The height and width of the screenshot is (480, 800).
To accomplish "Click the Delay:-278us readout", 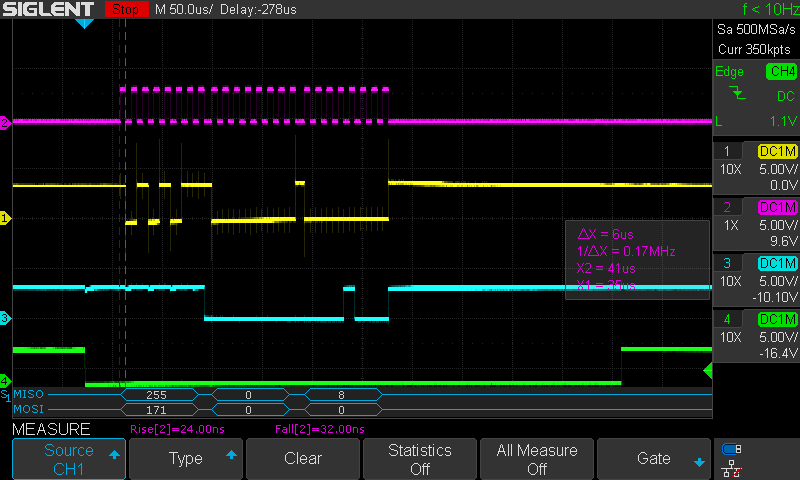I will [258, 10].
